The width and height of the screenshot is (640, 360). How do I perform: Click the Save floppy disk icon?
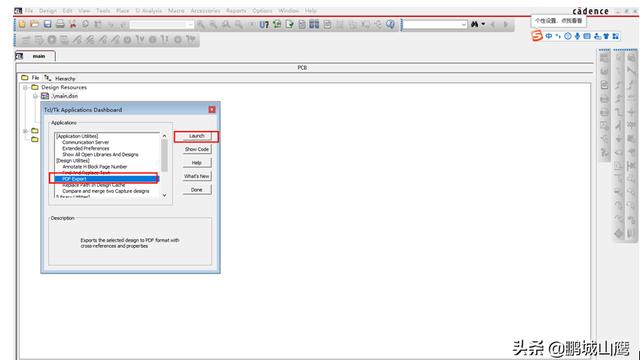click(x=47, y=24)
